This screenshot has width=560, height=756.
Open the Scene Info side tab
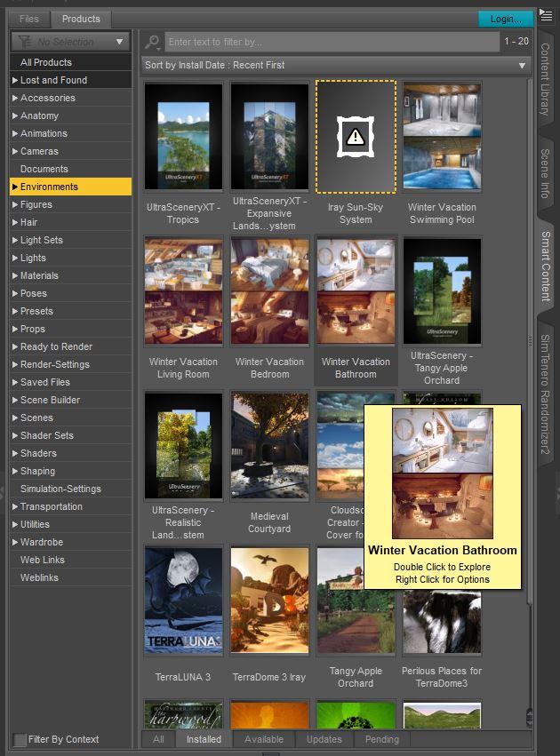point(545,173)
